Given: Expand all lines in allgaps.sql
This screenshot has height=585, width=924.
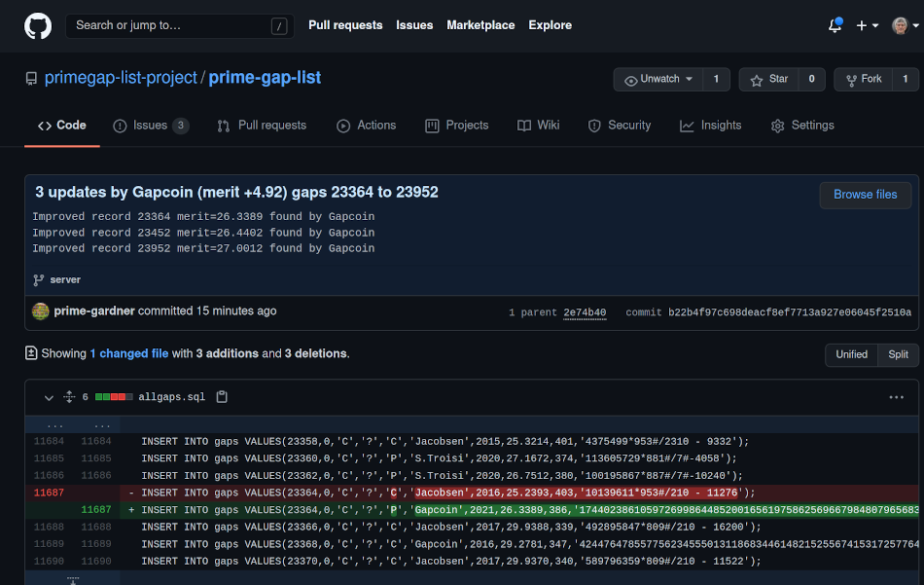Looking at the screenshot, I should coord(69,397).
